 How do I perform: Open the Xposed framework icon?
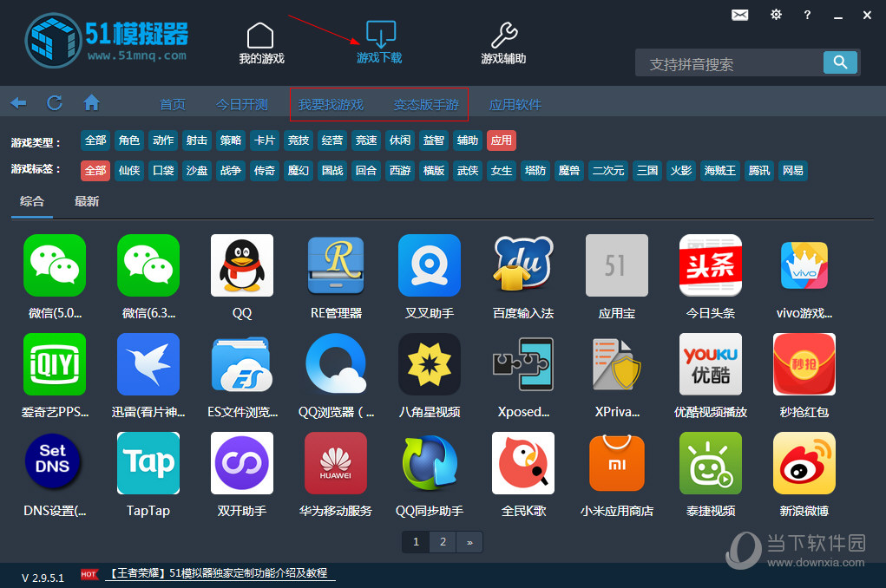pyautogui.click(x=522, y=364)
